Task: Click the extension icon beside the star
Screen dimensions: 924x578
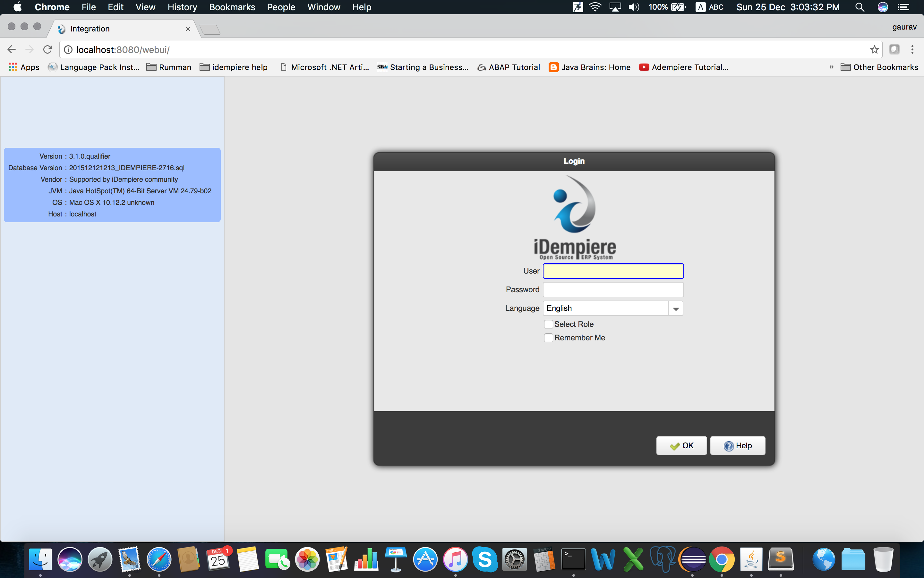Action: 894,49
